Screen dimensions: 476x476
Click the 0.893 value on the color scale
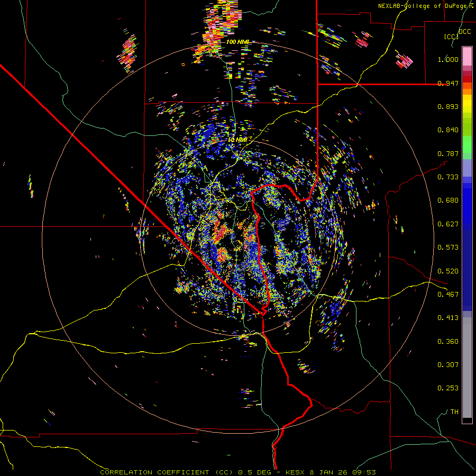[448, 106]
